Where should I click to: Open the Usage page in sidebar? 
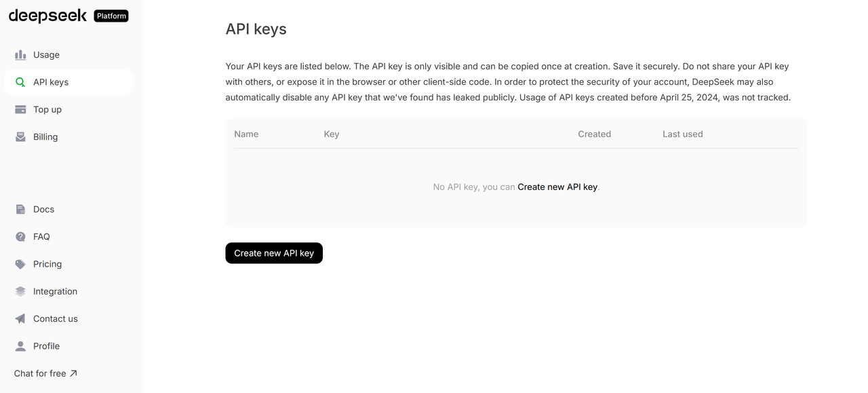[46, 55]
